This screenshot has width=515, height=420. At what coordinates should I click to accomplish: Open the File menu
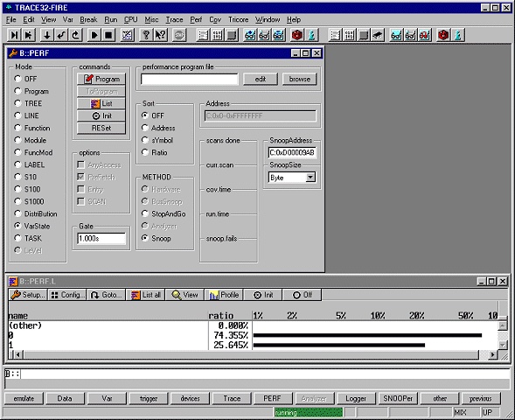pyautogui.click(x=10, y=20)
